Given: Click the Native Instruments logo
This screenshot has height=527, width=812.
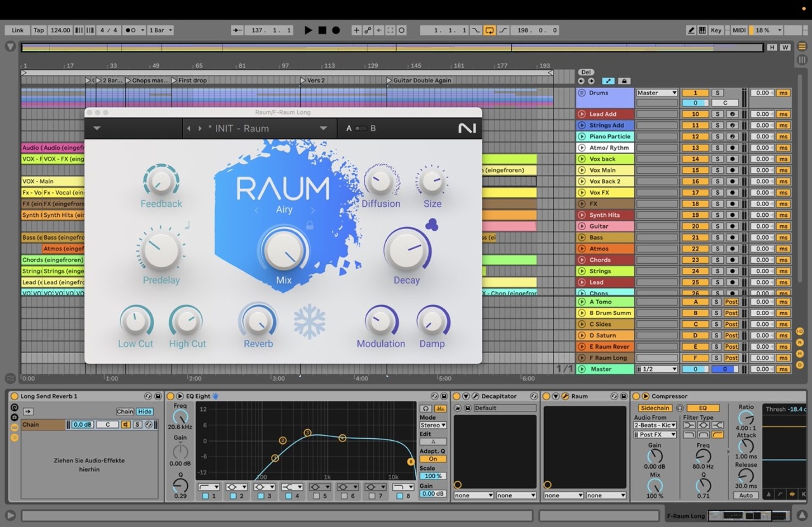Looking at the screenshot, I should (467, 128).
